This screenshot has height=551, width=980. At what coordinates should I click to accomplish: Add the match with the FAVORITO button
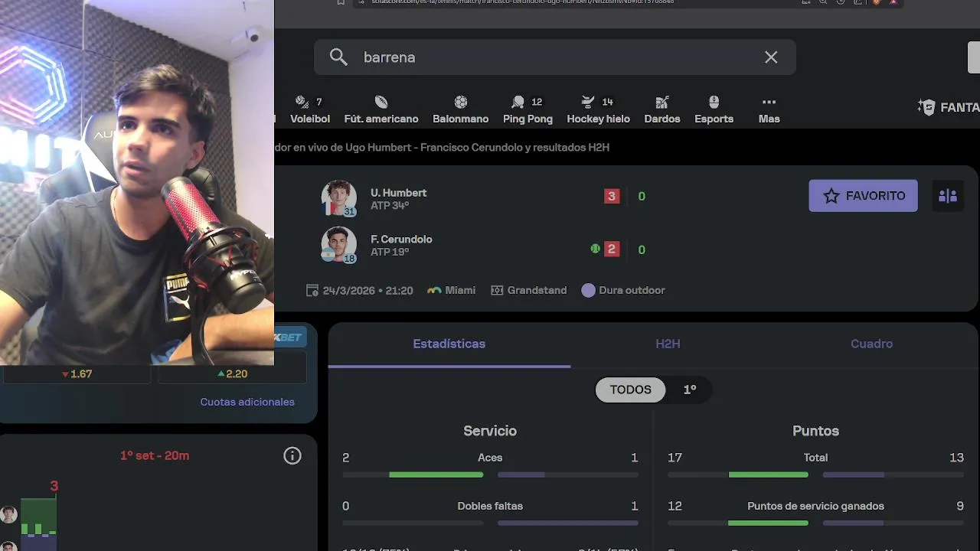point(863,196)
